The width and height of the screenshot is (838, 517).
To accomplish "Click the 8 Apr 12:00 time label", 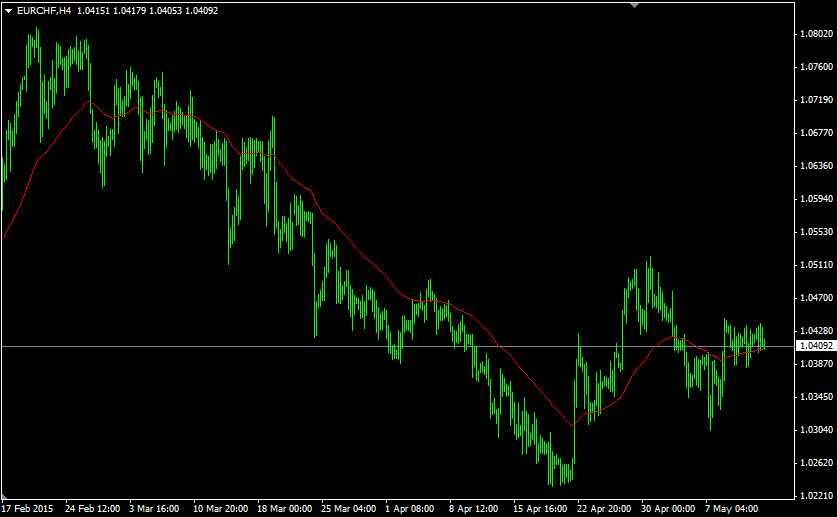I will [x=474, y=508].
